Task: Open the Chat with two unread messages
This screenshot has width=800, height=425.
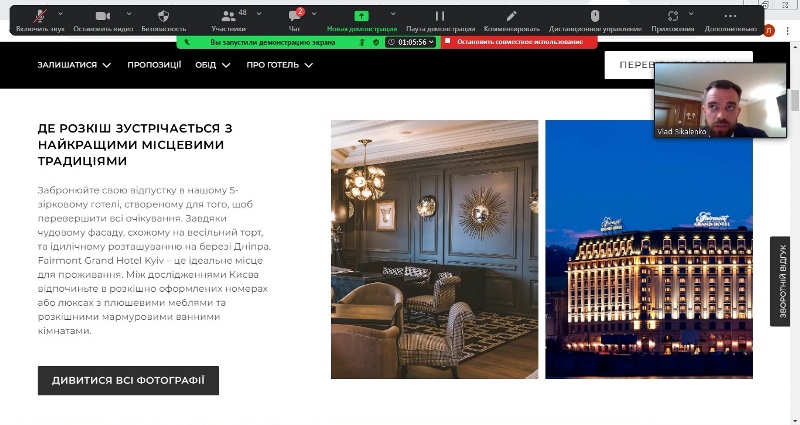Action: pyautogui.click(x=295, y=16)
